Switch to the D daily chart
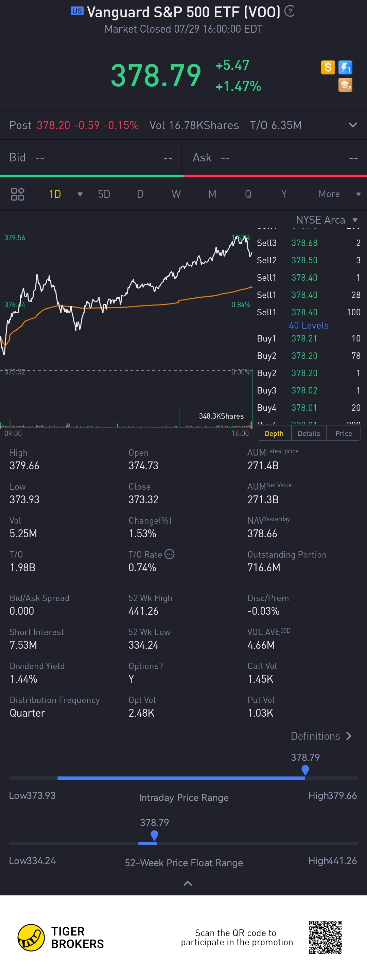Viewport: 367px width, 980px height. [x=140, y=194]
